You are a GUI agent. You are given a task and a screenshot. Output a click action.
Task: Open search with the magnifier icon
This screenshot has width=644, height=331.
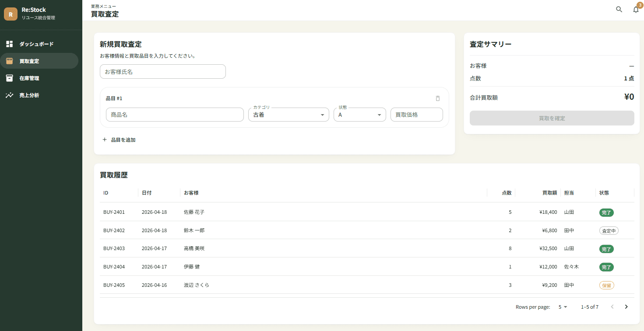619,9
